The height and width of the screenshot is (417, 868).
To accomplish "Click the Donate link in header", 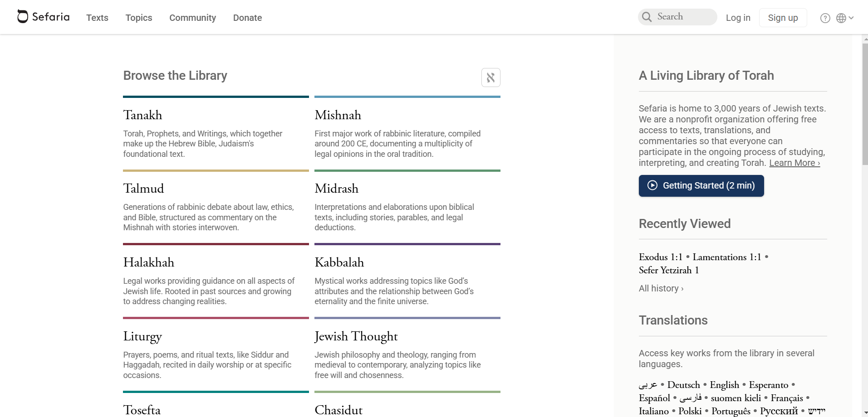I will point(247,18).
